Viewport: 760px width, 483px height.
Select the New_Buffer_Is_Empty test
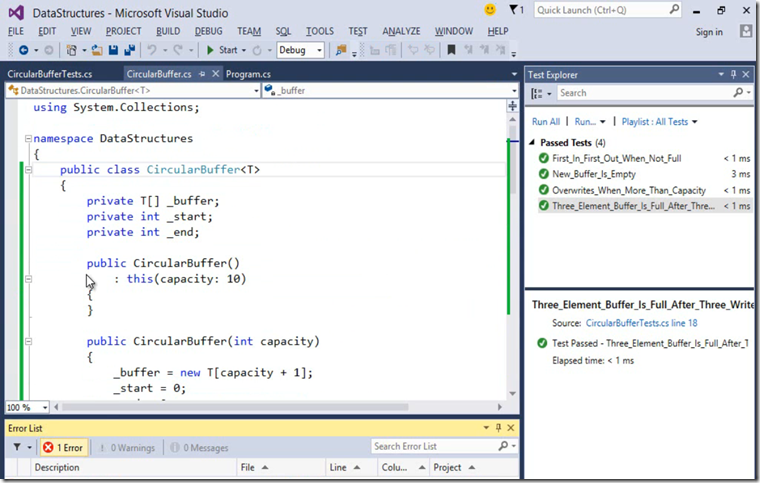pos(594,174)
